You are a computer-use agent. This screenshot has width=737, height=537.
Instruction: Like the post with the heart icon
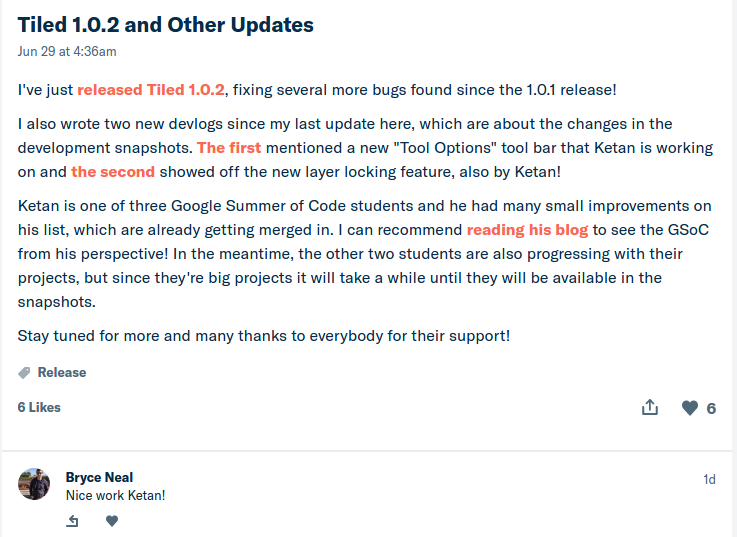[x=690, y=408]
